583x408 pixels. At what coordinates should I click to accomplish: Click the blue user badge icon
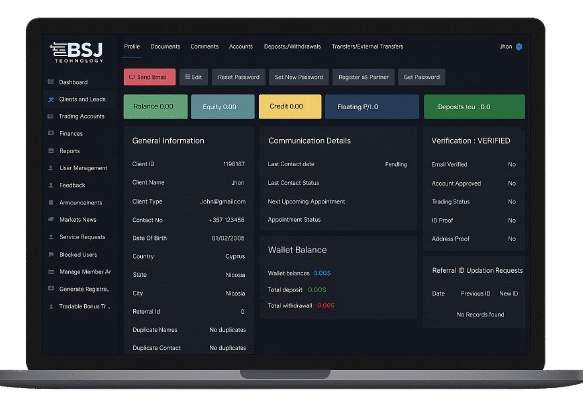point(519,46)
